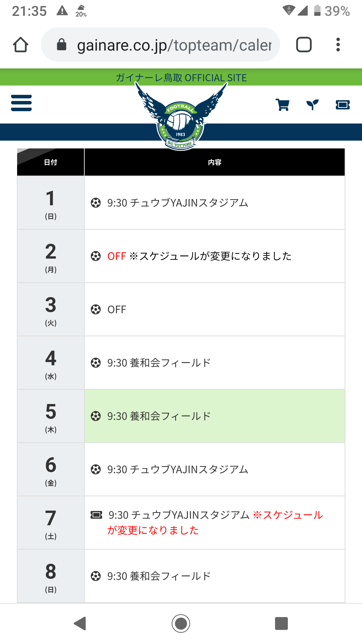Tap the green sprout icon
Screen dimensions: 362x644
pos(312,105)
